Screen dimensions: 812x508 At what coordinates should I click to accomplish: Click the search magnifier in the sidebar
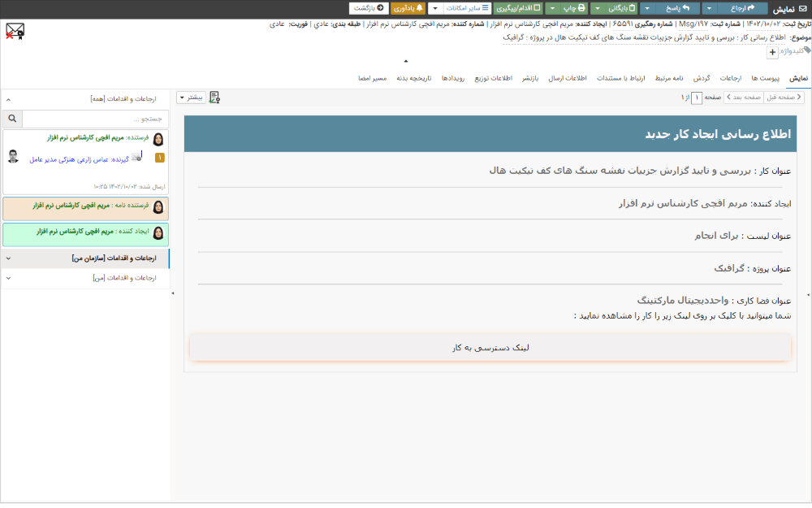(12, 118)
